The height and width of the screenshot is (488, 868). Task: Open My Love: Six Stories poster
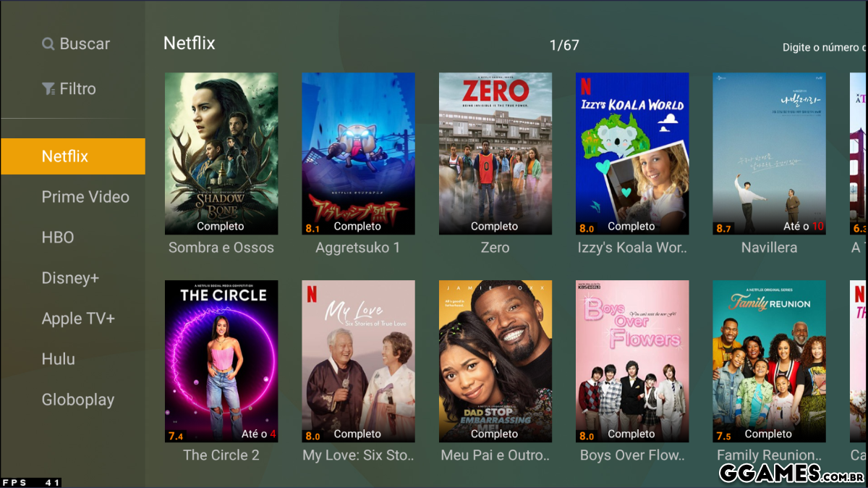(358, 361)
